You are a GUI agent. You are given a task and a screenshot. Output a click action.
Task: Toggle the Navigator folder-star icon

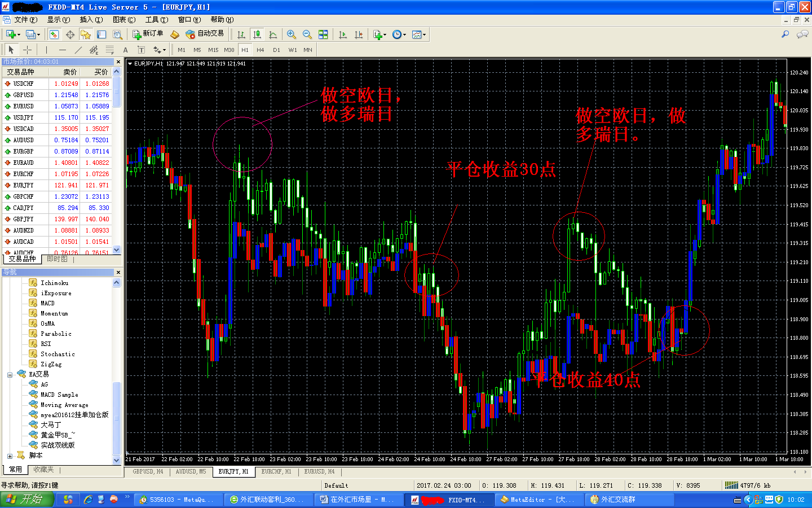click(86, 34)
